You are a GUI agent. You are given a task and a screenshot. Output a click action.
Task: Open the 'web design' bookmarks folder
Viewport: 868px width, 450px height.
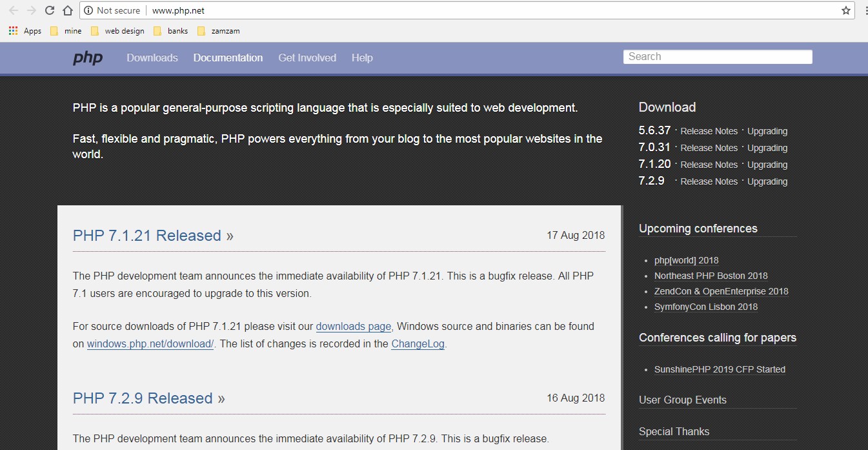(124, 30)
